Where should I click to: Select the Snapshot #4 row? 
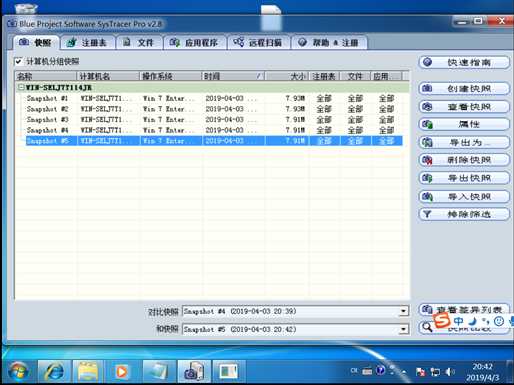pos(214,130)
